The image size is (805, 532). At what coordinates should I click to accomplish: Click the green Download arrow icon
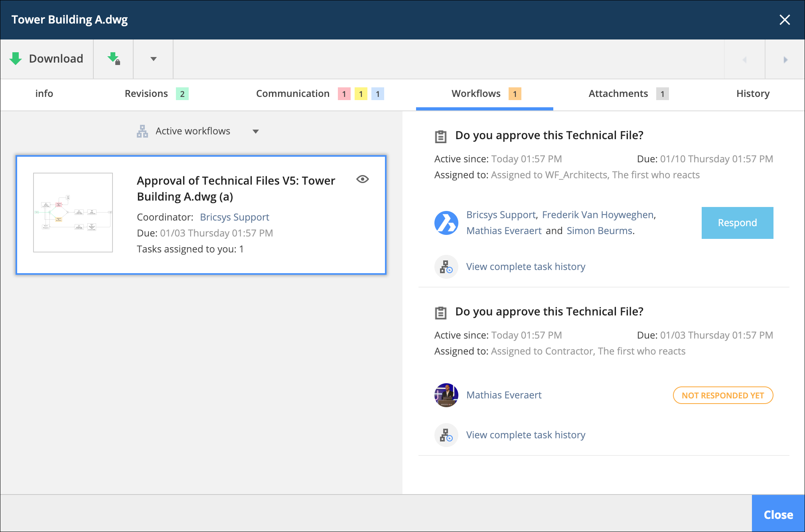point(16,59)
